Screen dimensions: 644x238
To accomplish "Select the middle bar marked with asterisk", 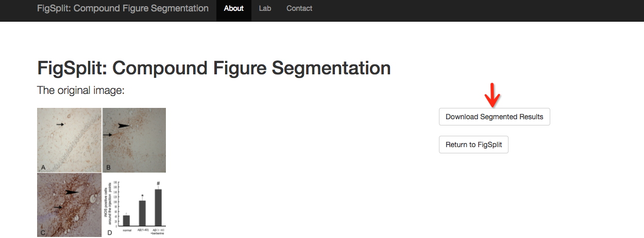I will (142, 213).
